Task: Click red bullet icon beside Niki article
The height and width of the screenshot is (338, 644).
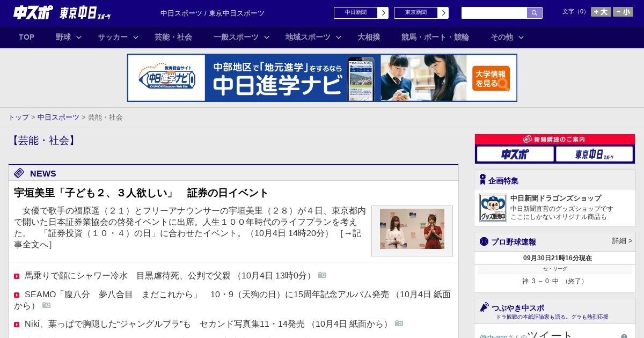Action: click(17, 325)
